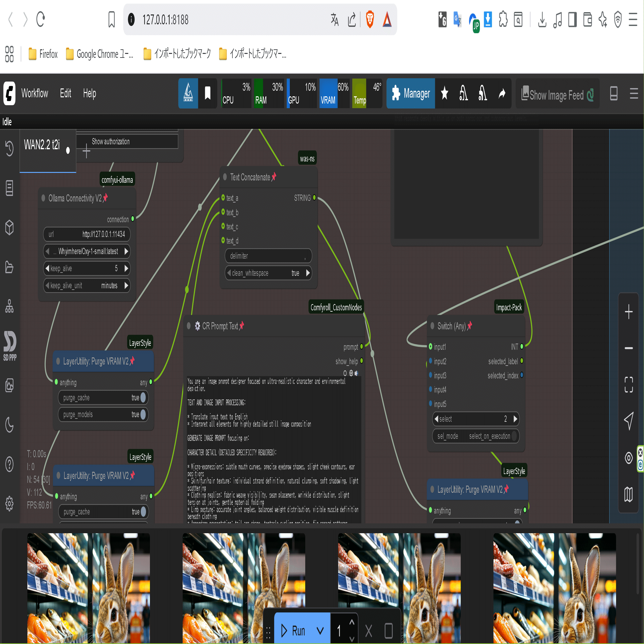Increase the select value in Switch node
644x644 pixels.
515,419
